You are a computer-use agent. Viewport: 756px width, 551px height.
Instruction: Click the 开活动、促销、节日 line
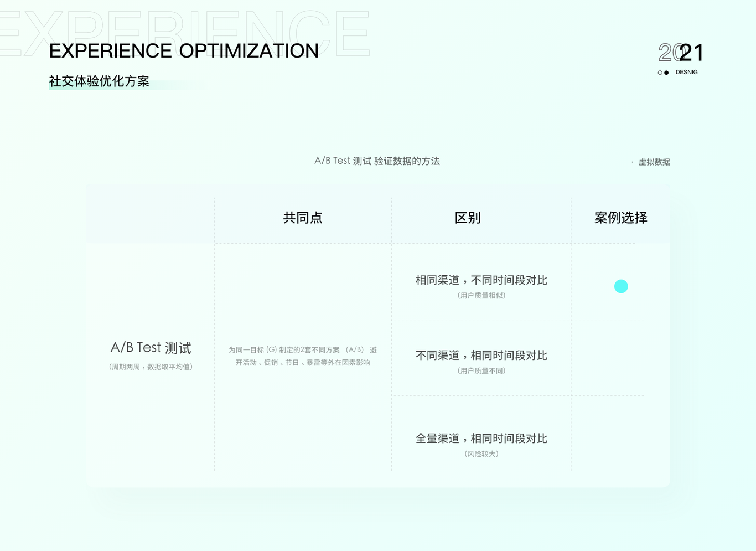(x=303, y=363)
